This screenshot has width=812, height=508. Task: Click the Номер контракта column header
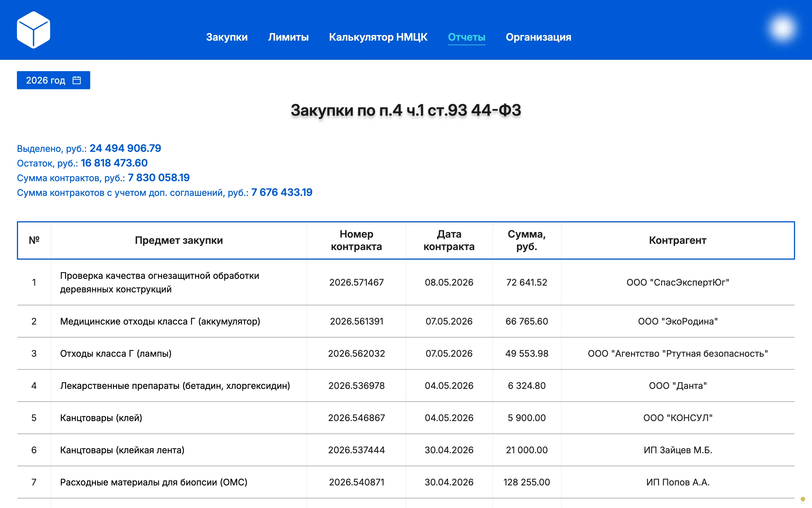(356, 240)
